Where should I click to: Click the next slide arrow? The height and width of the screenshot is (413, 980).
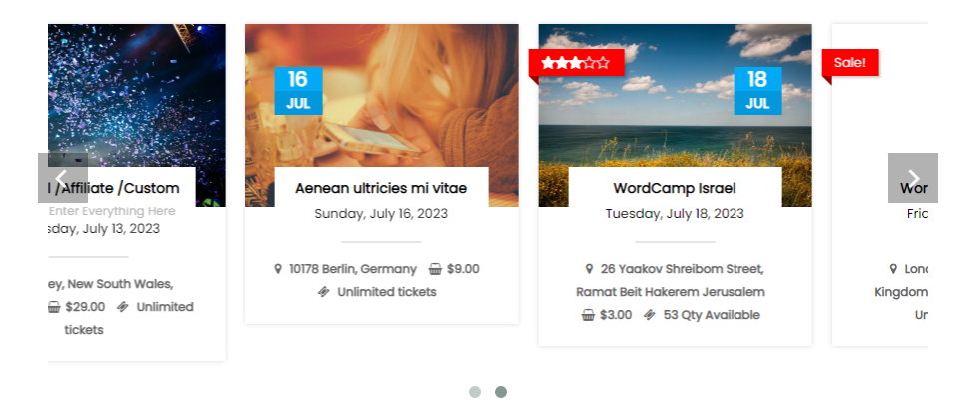pyautogui.click(x=912, y=178)
